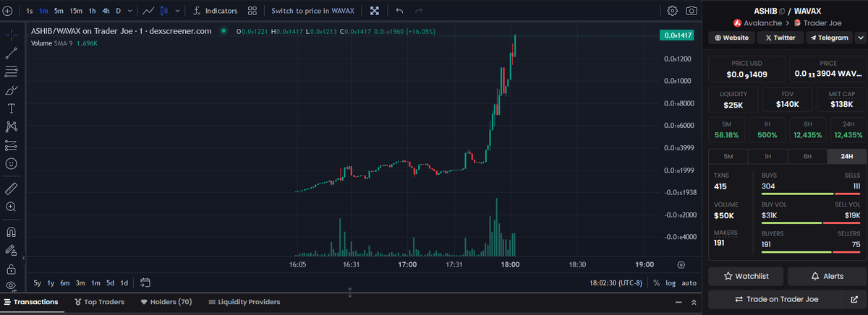Set interval to 5m
The height and width of the screenshot is (315, 868).
click(59, 11)
